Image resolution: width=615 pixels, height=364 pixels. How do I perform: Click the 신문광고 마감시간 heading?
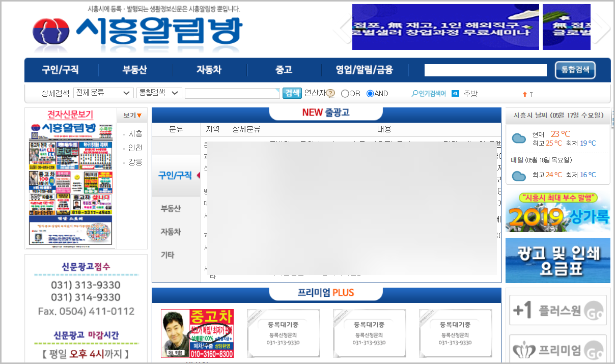pos(86,335)
